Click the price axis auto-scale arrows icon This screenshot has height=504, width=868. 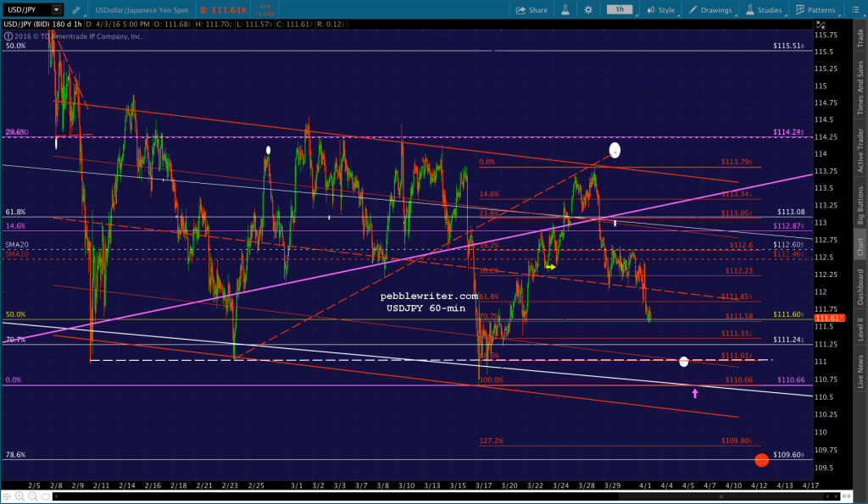821,25
